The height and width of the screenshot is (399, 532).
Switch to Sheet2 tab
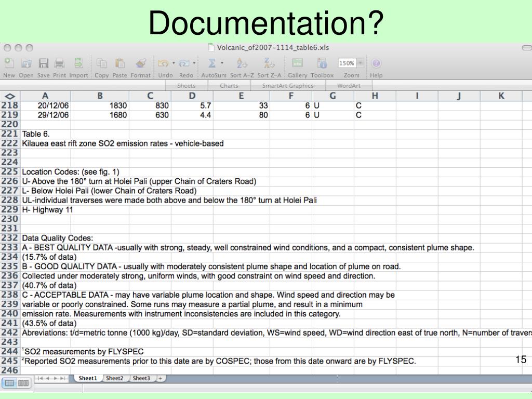115,378
